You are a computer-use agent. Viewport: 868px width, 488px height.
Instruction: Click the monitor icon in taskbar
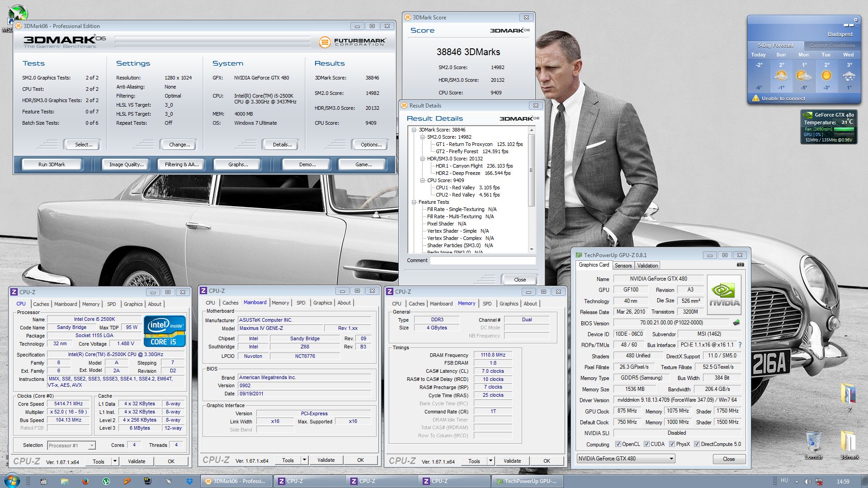tap(148, 481)
